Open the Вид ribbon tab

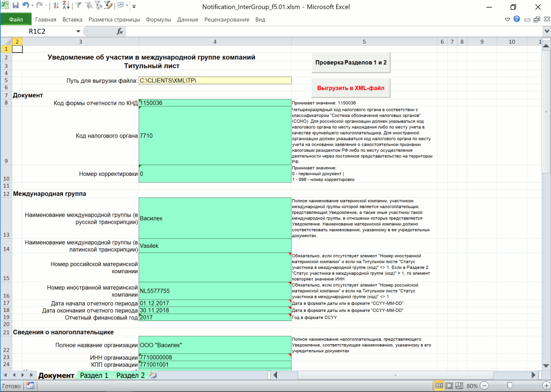(x=260, y=20)
